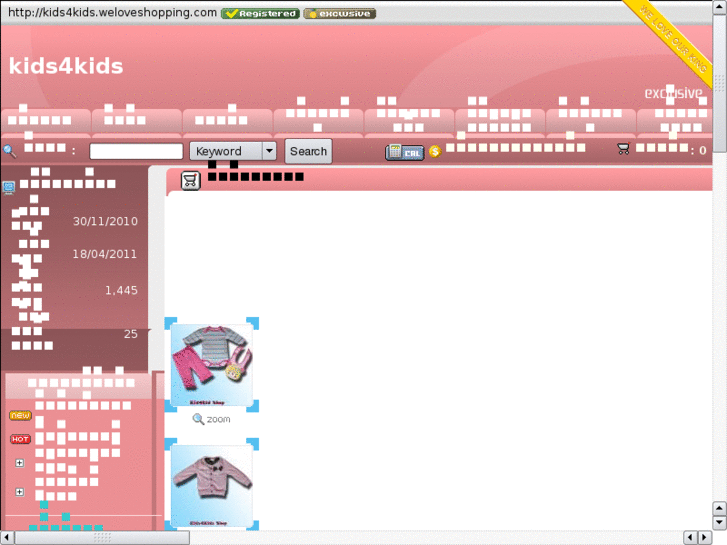Click the cart icon in content header
Screen dimensions: 727x545
pos(191,180)
